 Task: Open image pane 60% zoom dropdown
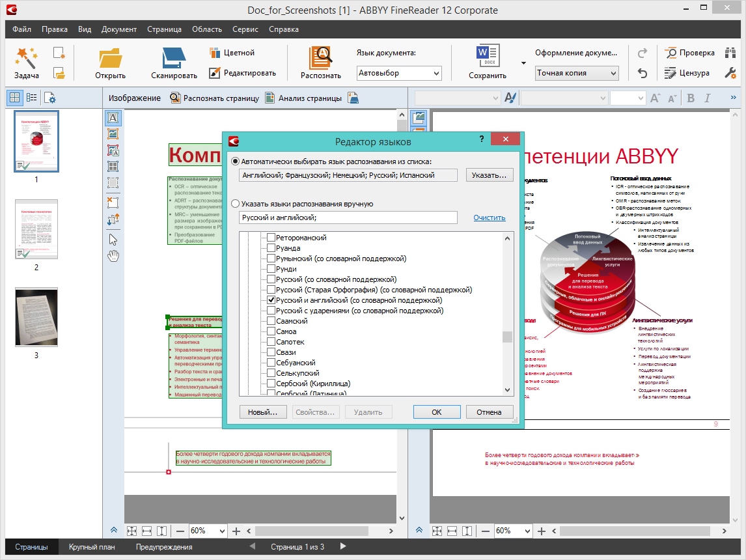pos(222,531)
